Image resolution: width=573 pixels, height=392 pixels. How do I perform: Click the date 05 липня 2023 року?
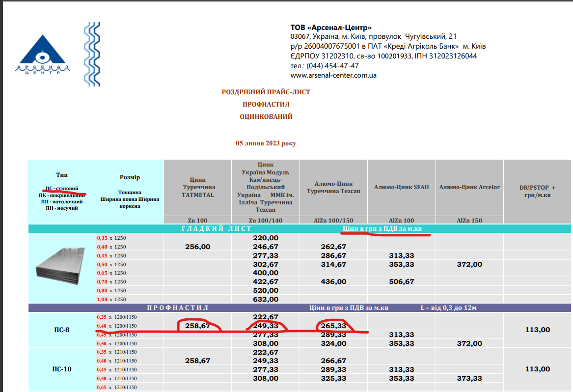click(266, 143)
